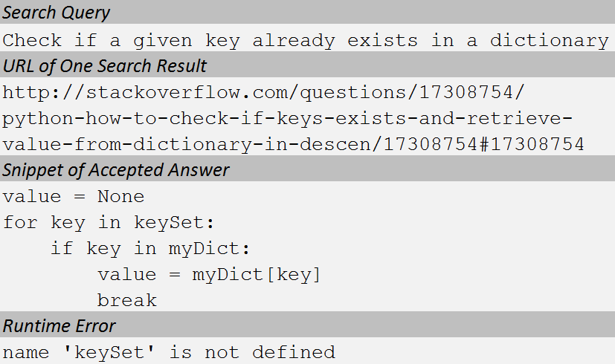615x364 pixels.
Task: Click the 'break' statement
Action: point(127,300)
